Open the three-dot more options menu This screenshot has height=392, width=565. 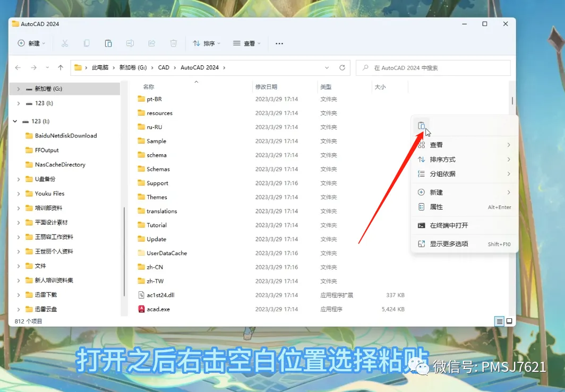point(279,43)
